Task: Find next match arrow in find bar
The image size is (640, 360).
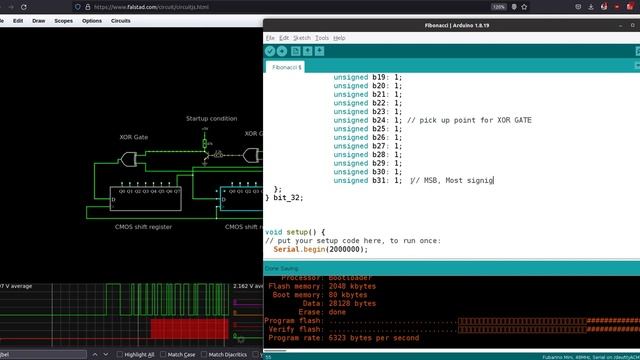Action: pyautogui.click(x=106, y=354)
